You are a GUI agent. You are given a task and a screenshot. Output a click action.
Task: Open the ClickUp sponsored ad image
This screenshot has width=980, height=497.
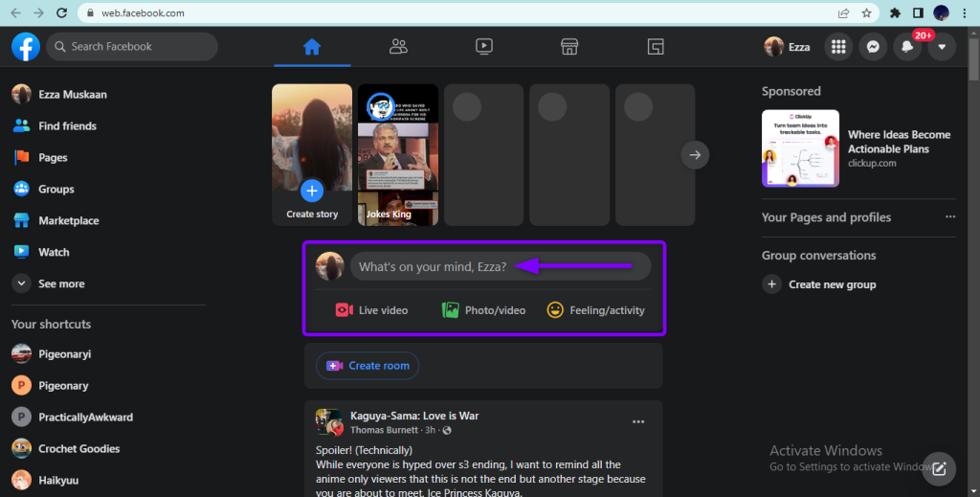point(800,148)
